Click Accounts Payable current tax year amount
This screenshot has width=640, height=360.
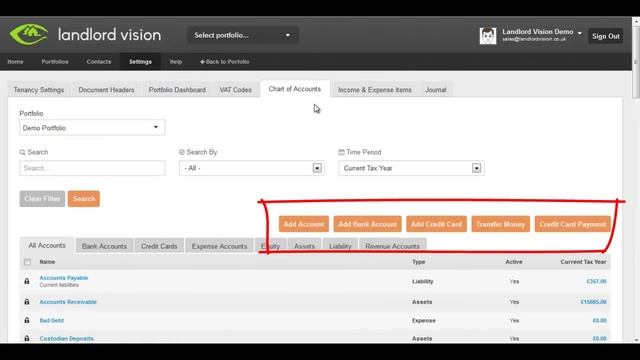[596, 281]
